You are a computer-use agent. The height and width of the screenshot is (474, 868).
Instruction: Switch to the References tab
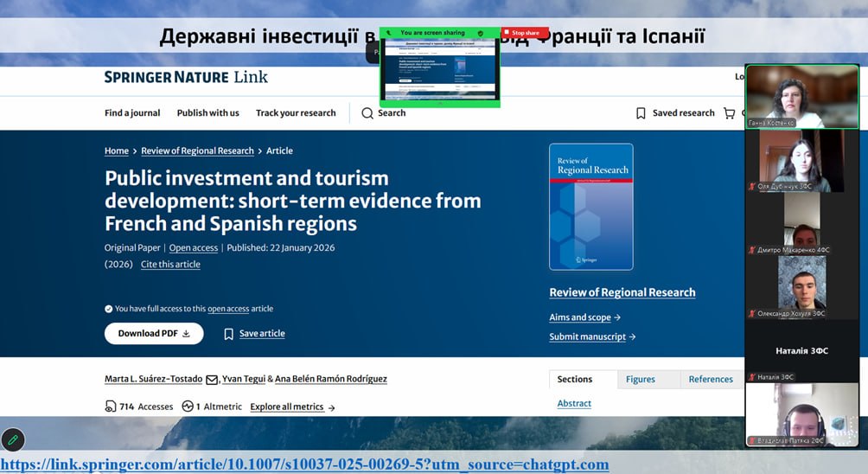pyautogui.click(x=711, y=379)
